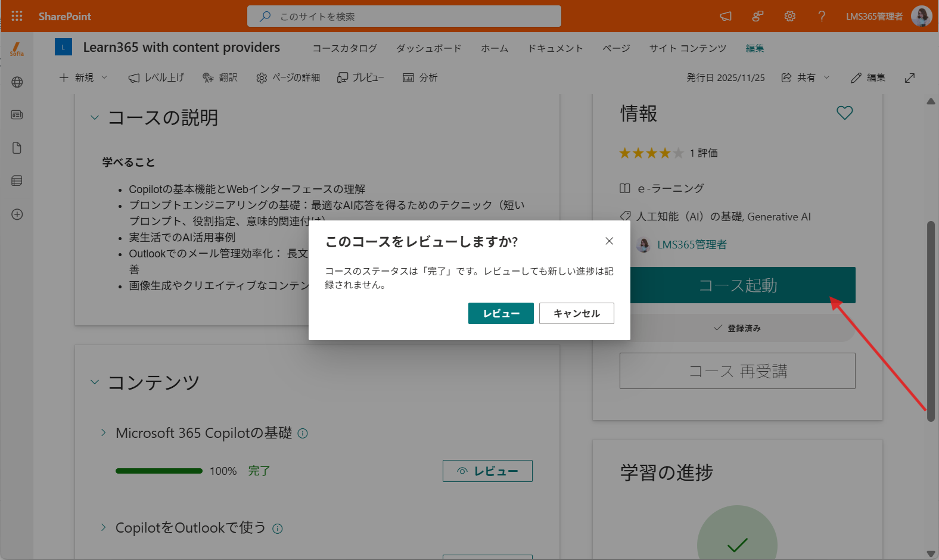Screen dimensions: 939x560
Task: Click Learn365 with content providers site title
Action: pos(182,47)
